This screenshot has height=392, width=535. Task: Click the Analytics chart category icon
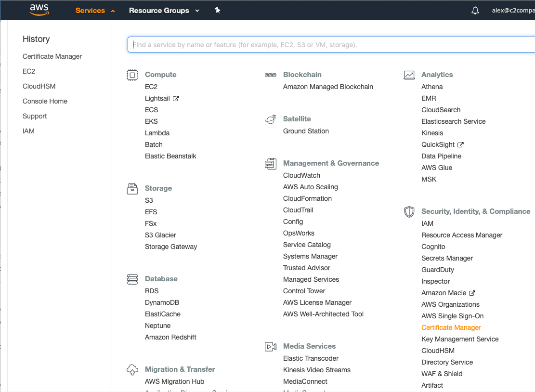tap(409, 75)
